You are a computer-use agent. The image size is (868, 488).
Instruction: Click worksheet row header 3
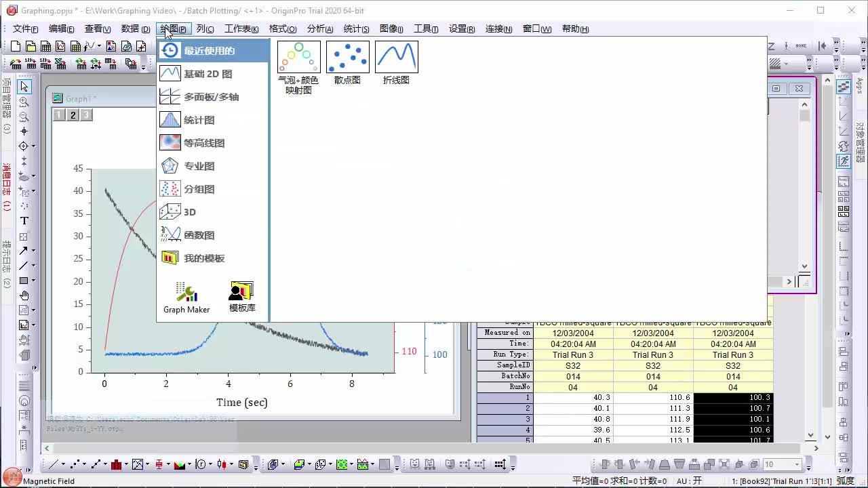[505, 419]
